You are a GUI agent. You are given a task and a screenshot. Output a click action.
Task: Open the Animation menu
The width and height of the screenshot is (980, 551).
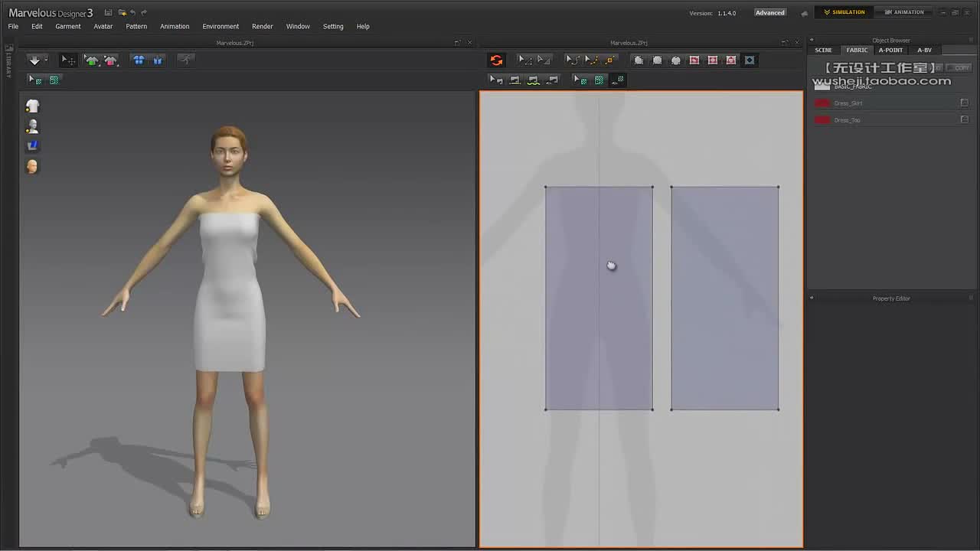(x=175, y=26)
